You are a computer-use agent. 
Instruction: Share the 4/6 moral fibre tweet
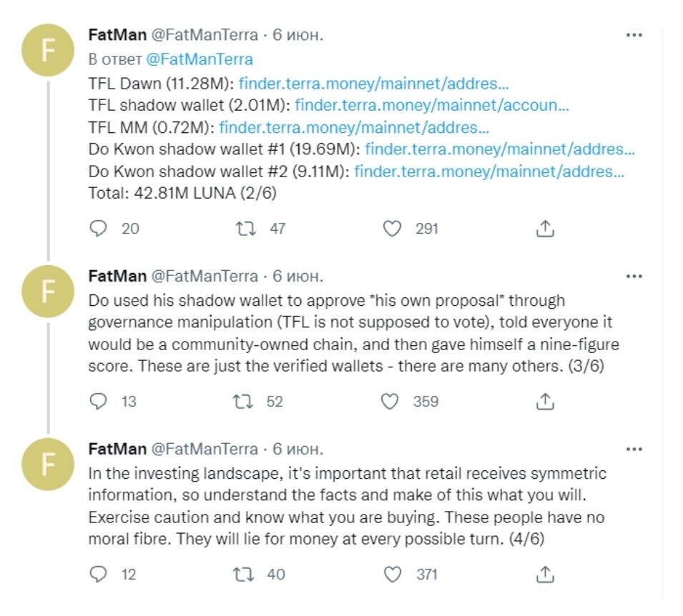tap(545, 574)
